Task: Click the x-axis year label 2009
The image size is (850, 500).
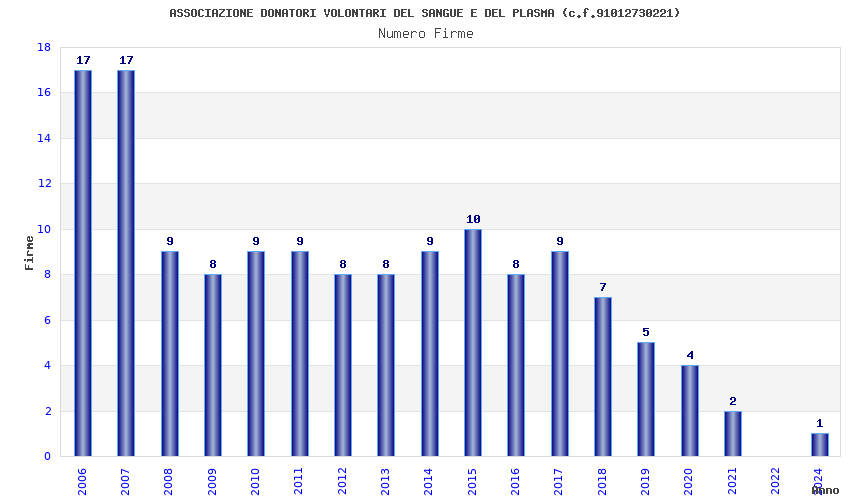Action: [212, 482]
